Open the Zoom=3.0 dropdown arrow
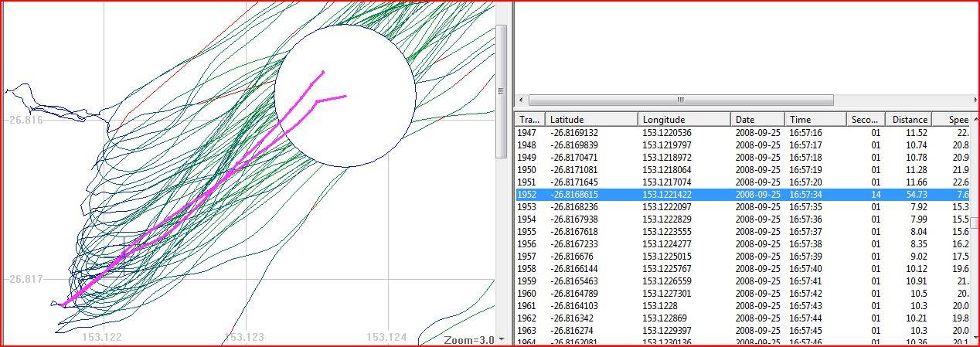The width and height of the screenshot is (980, 347). click(502, 339)
